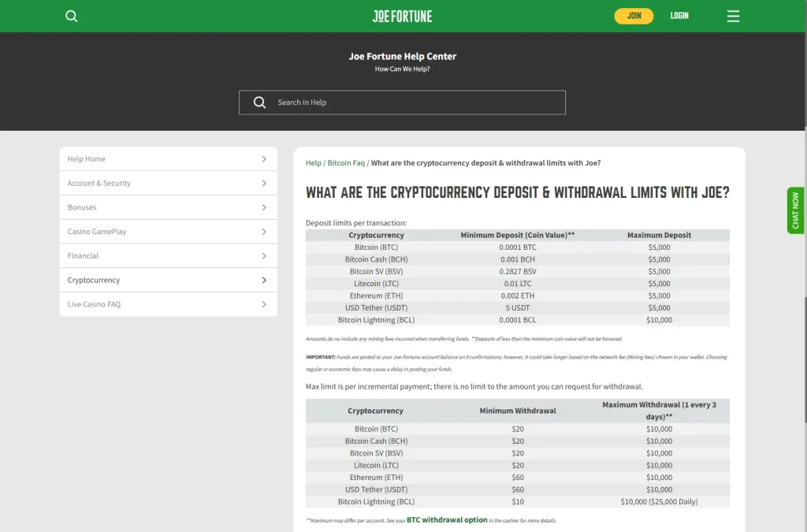Click 'Maximum Withdrawal (1 every 3 days)**' header
Screen dimensions: 807x532
tap(660, 411)
